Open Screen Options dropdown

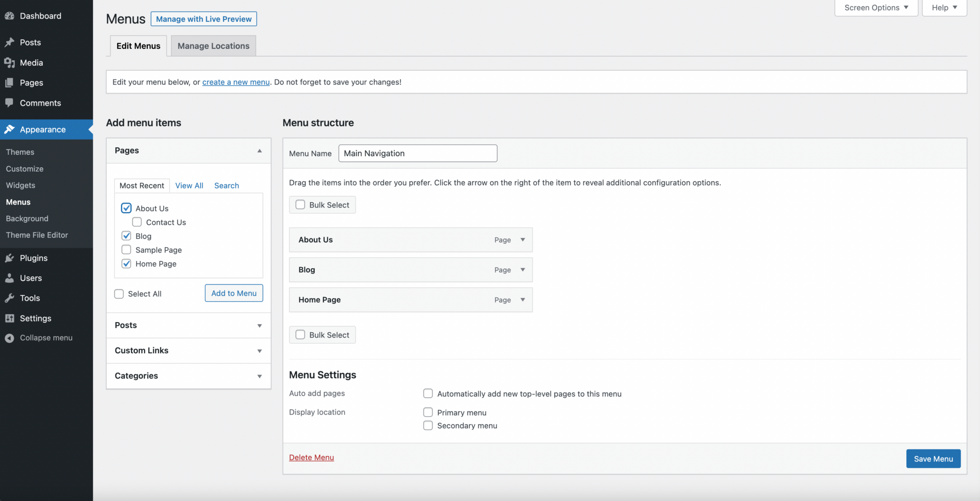(875, 7)
